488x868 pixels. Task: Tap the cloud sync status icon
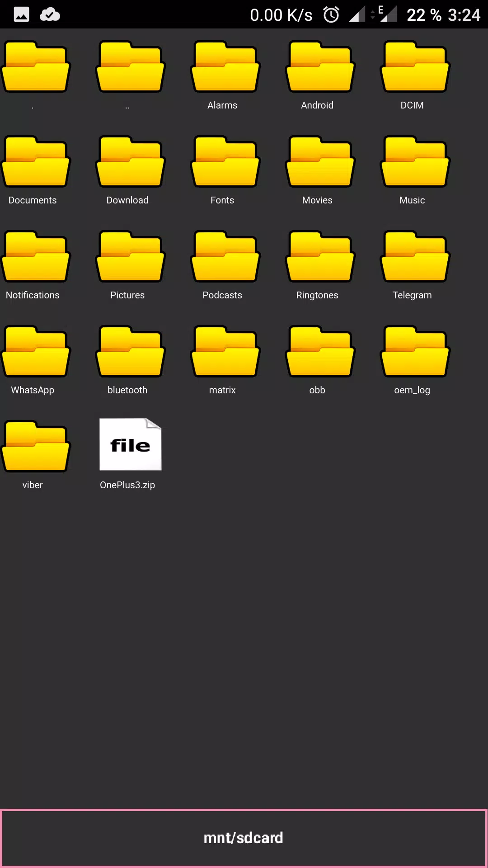pyautogui.click(x=50, y=15)
